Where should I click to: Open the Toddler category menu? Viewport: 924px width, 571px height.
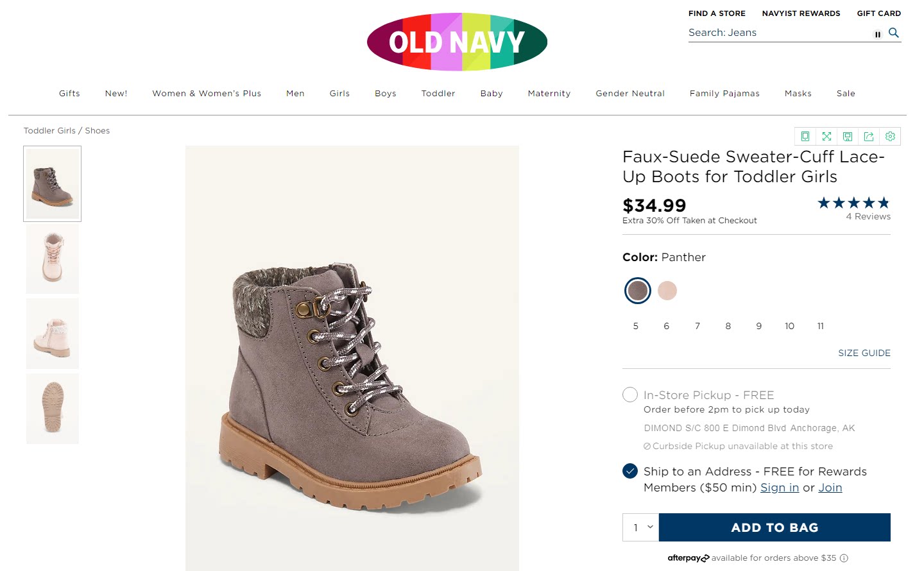tap(438, 94)
